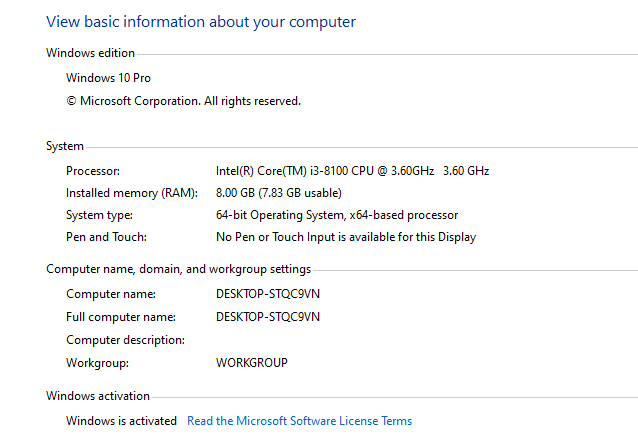The image size is (638, 434).
Task: Select the 8.00 GB RAM value
Action: pyautogui.click(x=278, y=193)
